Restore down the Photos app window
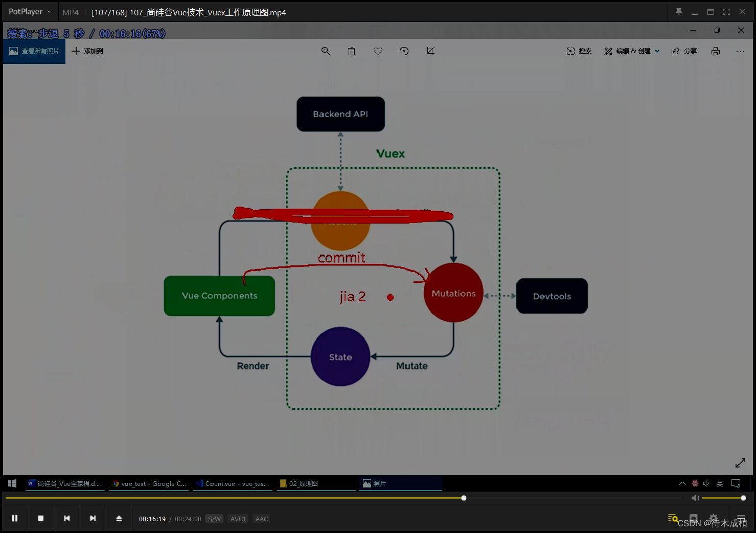756x533 pixels. (717, 30)
